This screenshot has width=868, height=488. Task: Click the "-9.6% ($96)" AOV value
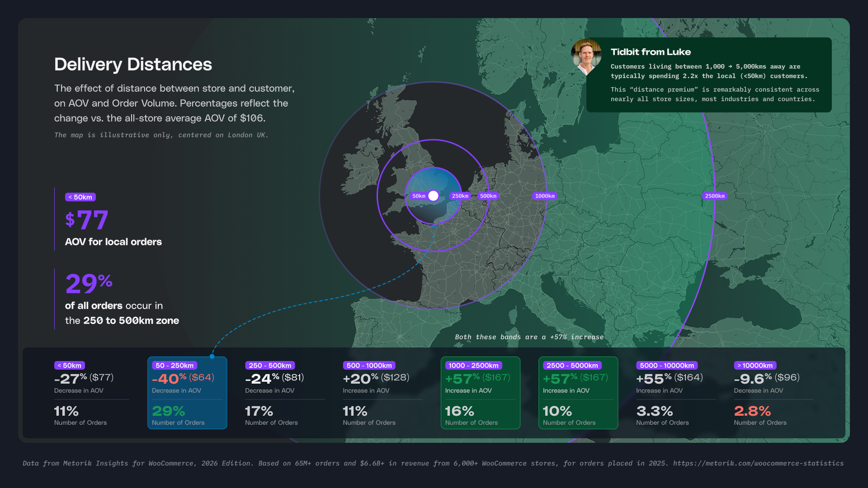[x=767, y=378]
